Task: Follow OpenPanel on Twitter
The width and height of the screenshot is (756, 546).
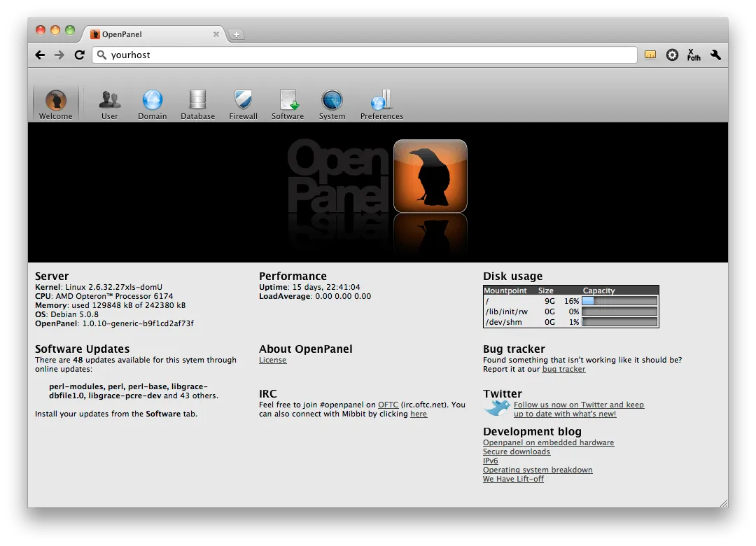Action: point(579,405)
